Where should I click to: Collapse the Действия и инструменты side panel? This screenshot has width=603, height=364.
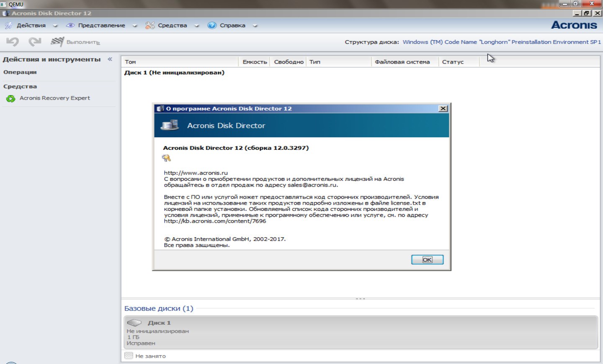coord(110,59)
